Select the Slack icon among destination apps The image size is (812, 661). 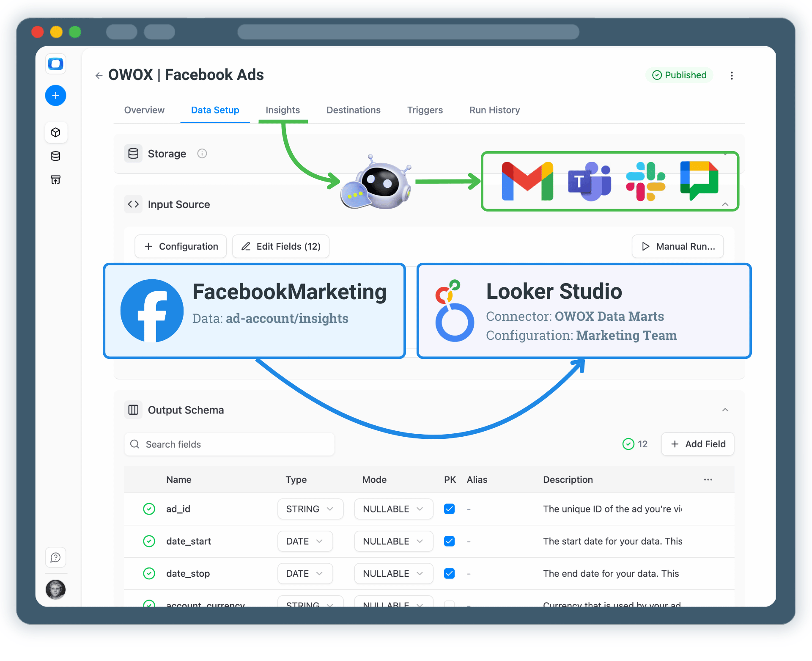coord(645,181)
